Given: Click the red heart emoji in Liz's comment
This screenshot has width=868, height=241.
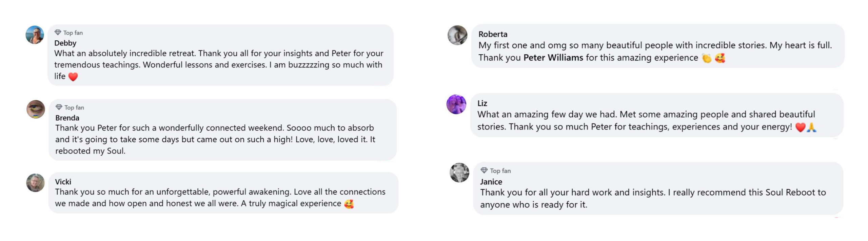Looking at the screenshot, I should [x=801, y=127].
